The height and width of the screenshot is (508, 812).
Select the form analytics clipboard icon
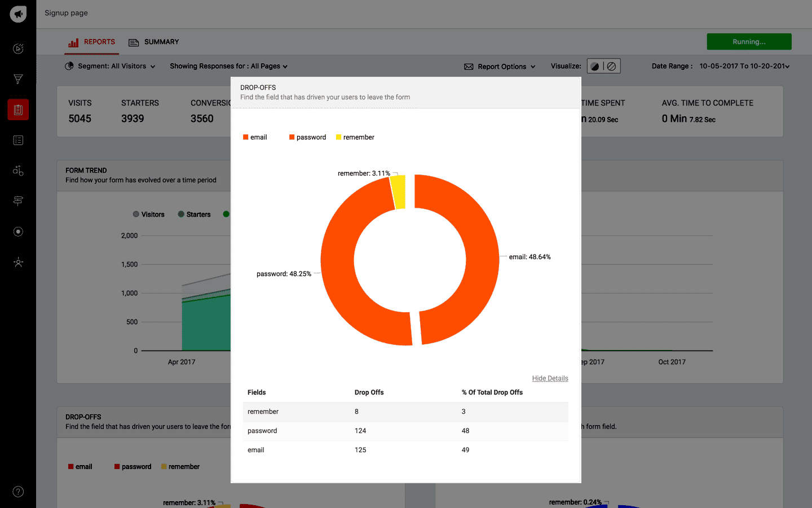click(x=18, y=110)
